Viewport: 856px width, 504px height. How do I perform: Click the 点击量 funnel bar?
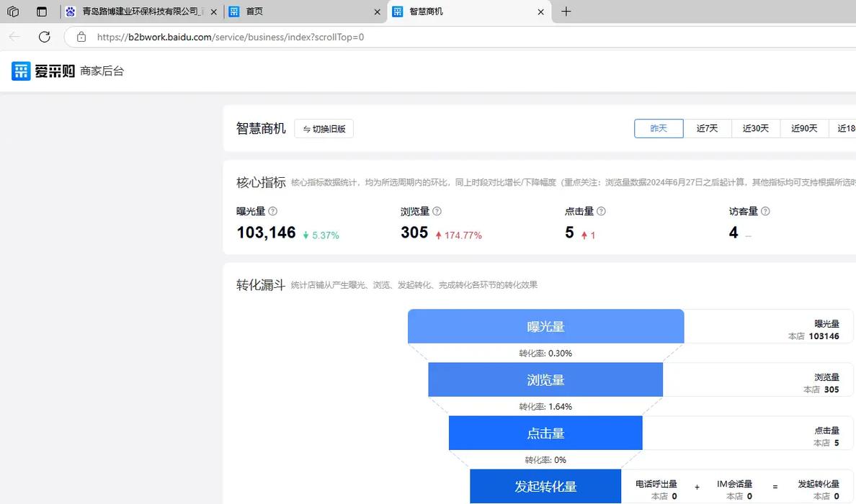[545, 433]
